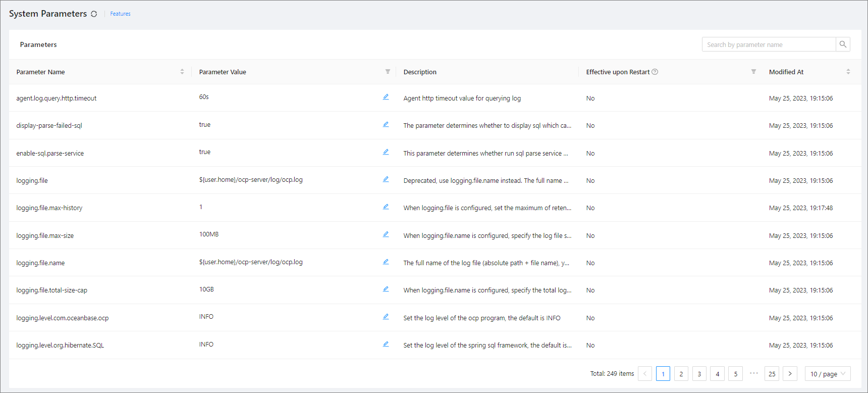Edit the logging.level.org.hibernate.SQL value
Image resolution: width=868 pixels, height=393 pixels.
(x=386, y=344)
